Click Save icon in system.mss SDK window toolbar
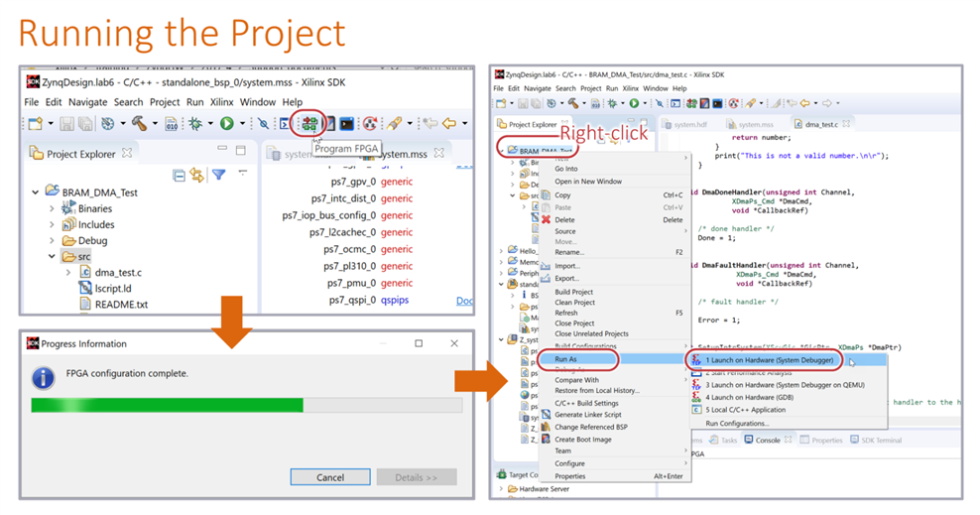 tap(66, 124)
